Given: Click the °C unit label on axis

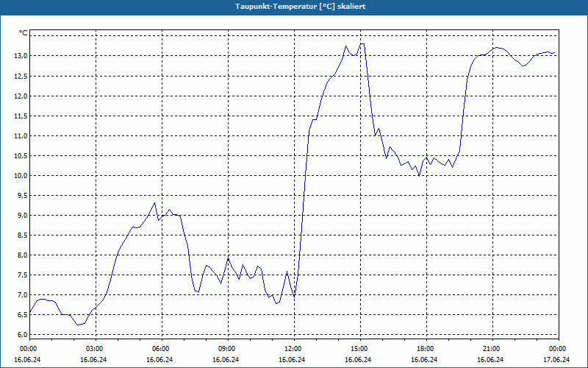Looking at the screenshot, I should point(24,33).
